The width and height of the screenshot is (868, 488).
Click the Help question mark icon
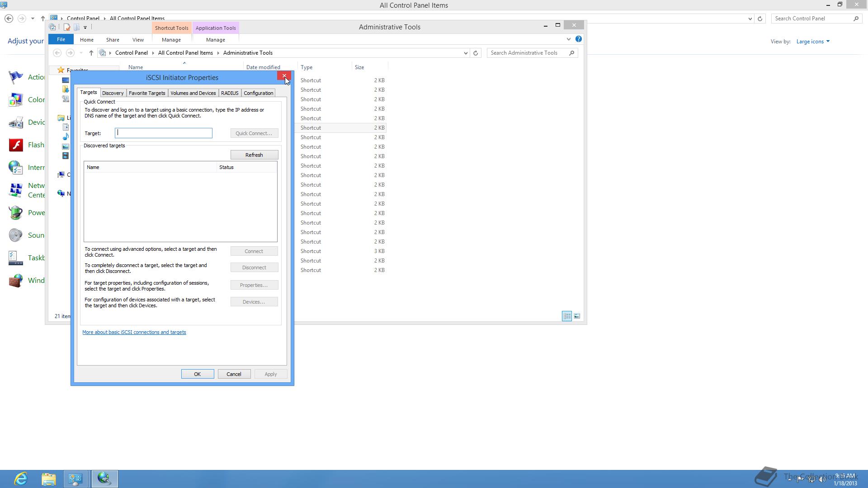point(578,39)
